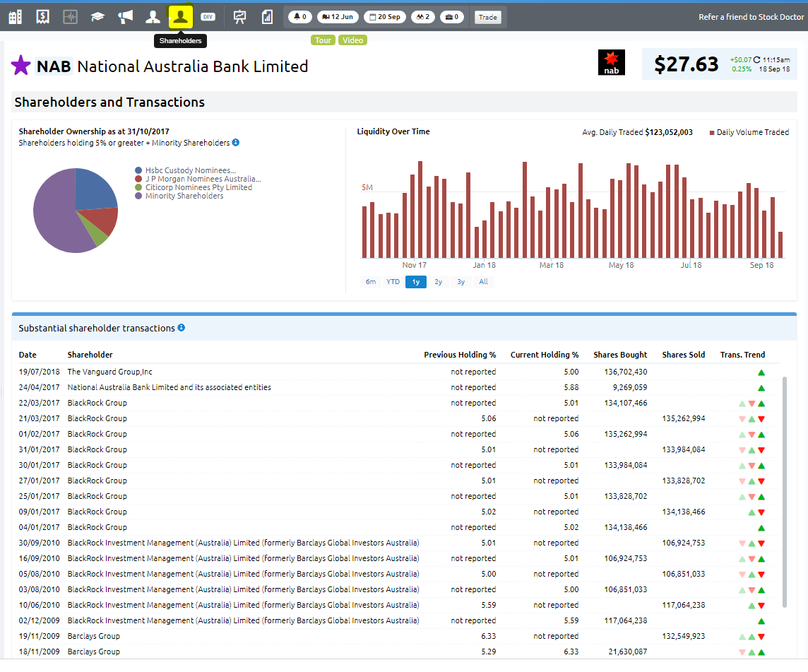808x672 pixels.
Task: Open the report with bar chart icon
Action: tap(267, 17)
